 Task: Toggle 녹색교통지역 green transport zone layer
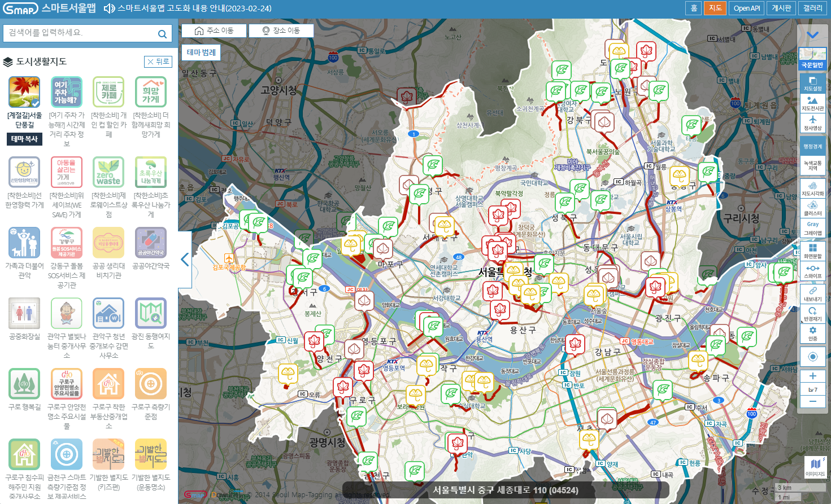pyautogui.click(x=813, y=165)
